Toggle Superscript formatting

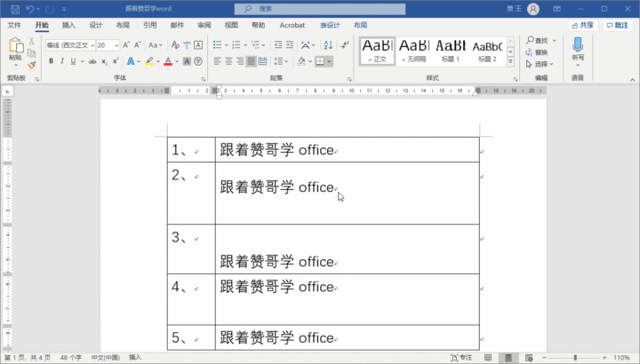(116, 61)
